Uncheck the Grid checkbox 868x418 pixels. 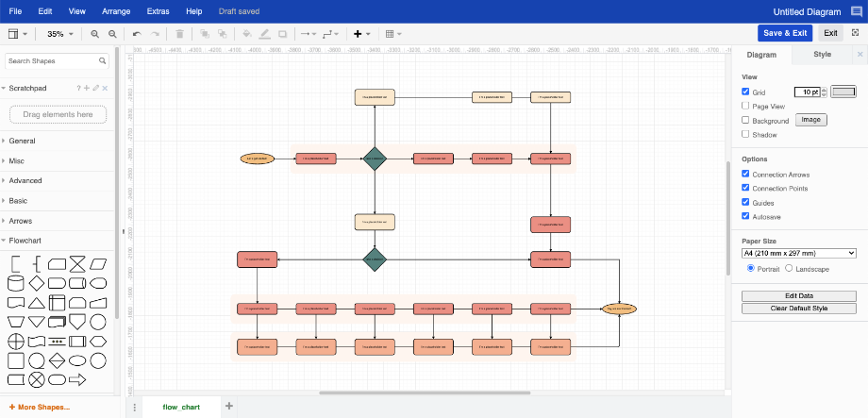coord(746,92)
